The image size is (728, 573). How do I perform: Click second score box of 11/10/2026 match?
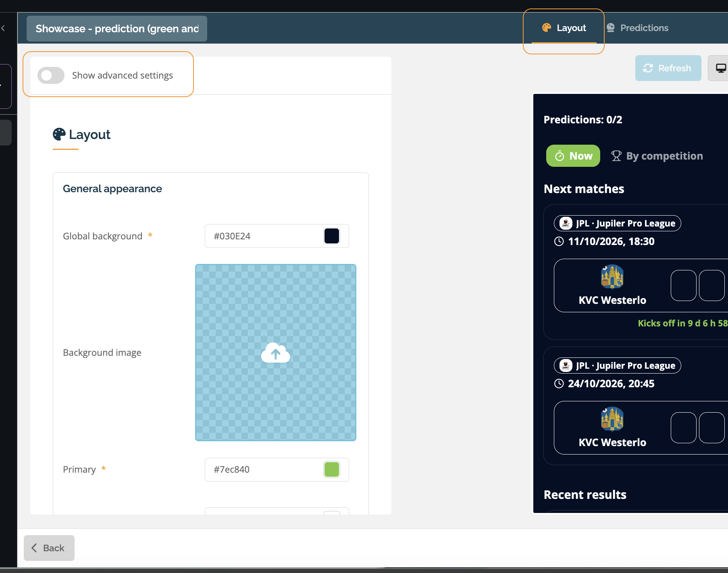point(712,285)
